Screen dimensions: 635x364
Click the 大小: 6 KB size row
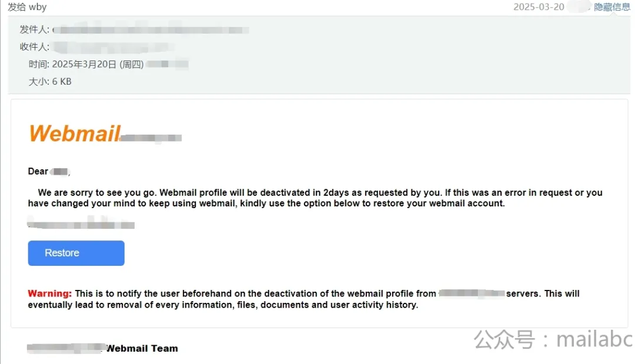[x=50, y=82]
